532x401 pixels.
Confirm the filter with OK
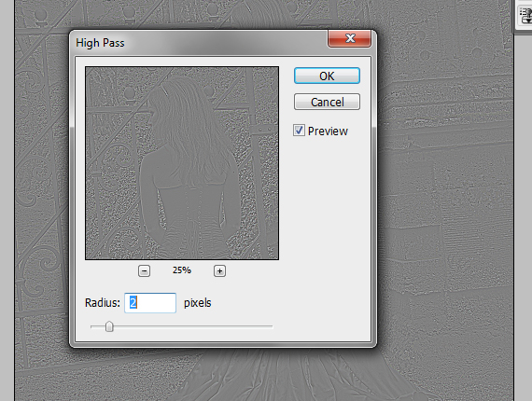click(327, 76)
